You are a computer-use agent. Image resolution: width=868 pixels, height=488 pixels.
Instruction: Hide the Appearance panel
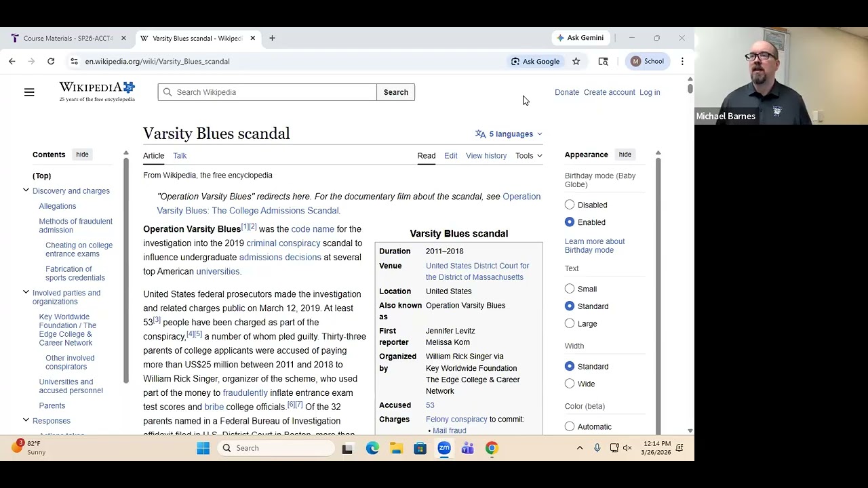[625, 155]
